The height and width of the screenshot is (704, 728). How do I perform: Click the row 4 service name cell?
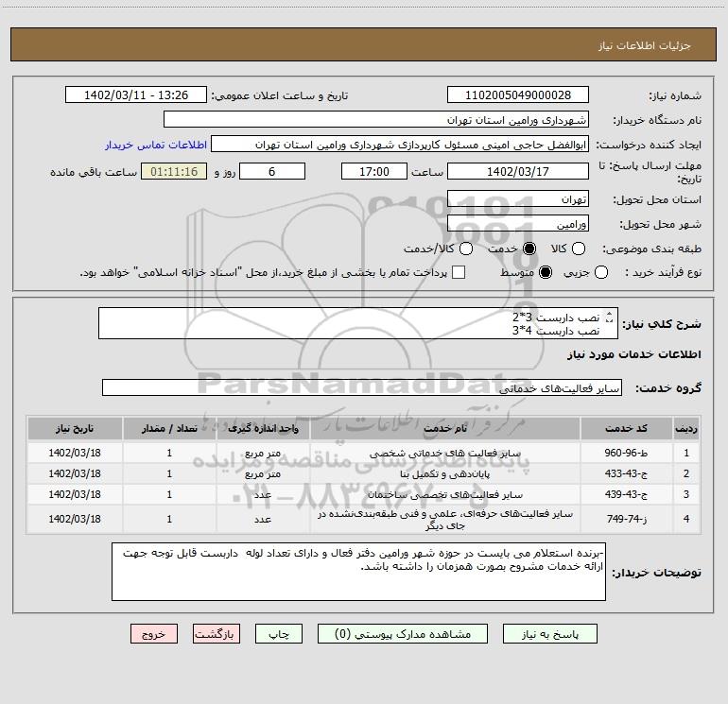(x=444, y=520)
